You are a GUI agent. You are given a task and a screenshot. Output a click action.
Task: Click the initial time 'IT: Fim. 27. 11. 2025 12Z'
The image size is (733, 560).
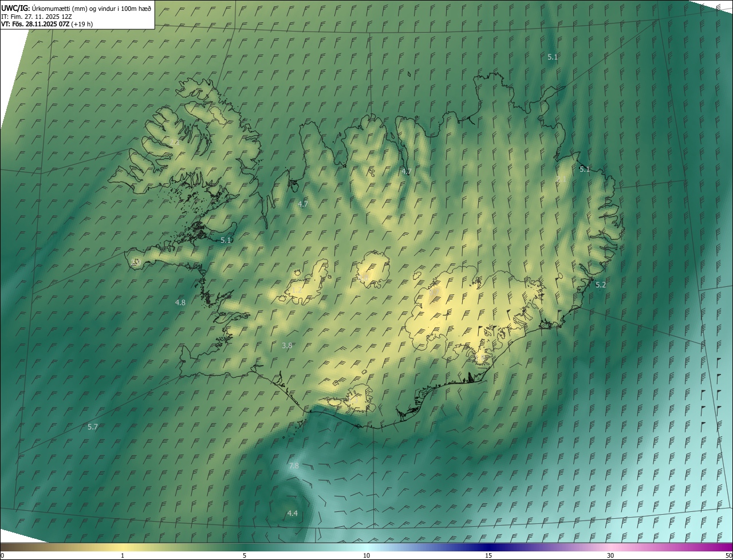coord(37,16)
